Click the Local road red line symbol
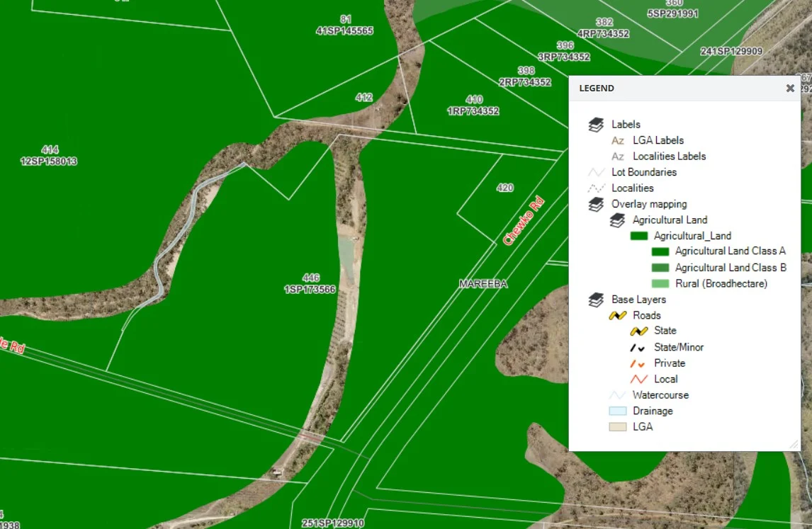 tap(639, 380)
